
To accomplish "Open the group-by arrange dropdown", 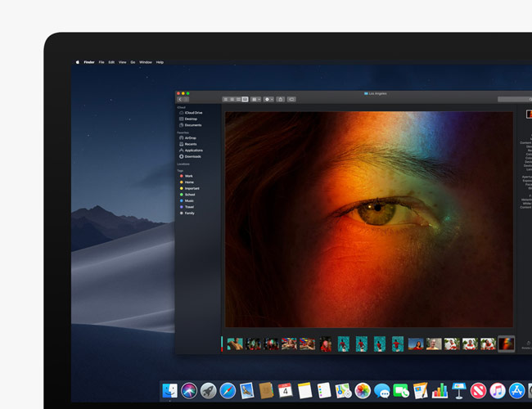I will point(256,99).
